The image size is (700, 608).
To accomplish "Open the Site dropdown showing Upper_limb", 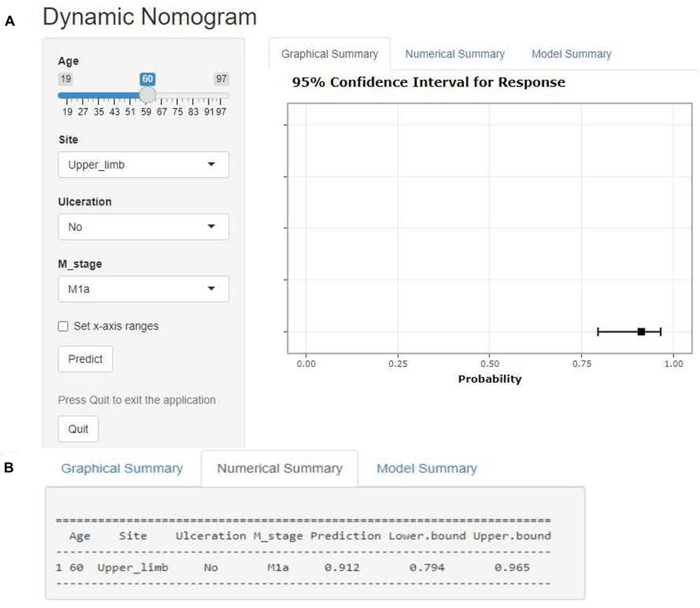I will pos(143,165).
